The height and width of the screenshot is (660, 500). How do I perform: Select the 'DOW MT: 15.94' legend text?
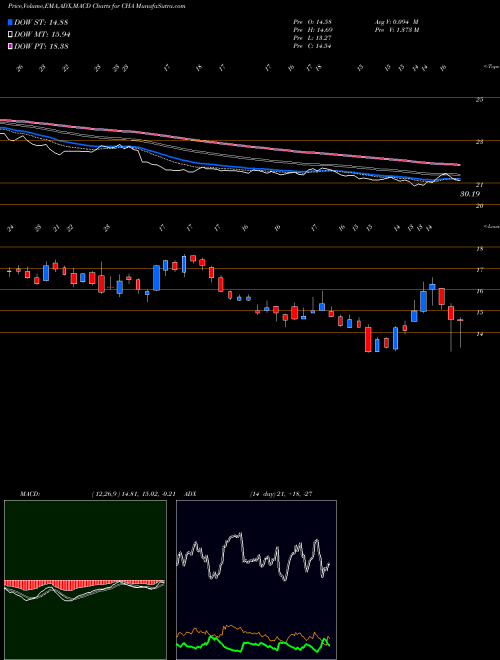tap(42, 35)
